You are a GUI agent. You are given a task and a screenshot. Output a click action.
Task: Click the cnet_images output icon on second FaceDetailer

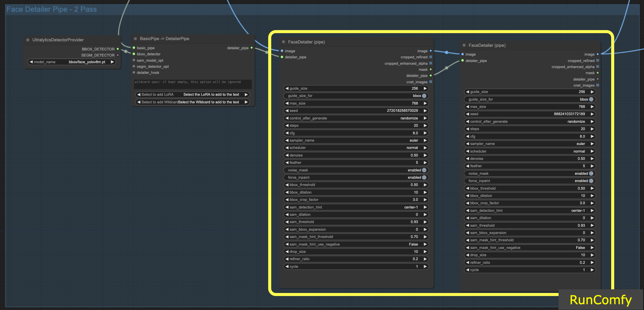coord(597,85)
